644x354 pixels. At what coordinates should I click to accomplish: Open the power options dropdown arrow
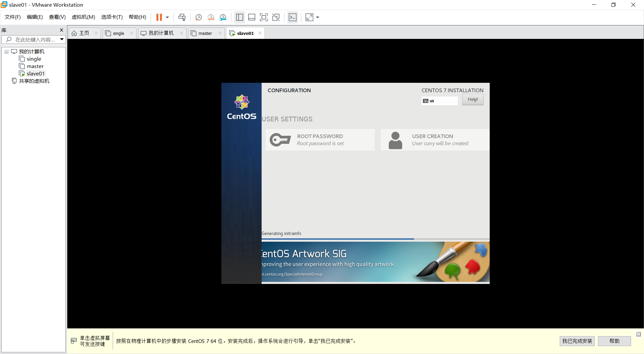pos(167,17)
